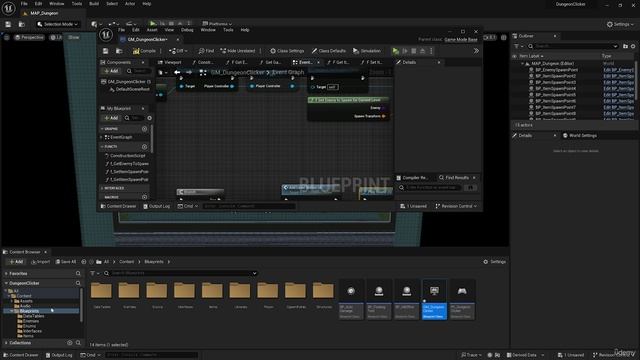Image resolution: width=640 pixels, height=360 pixels.
Task: Open File menu in Blueprint editor window
Action: [x=121, y=30]
